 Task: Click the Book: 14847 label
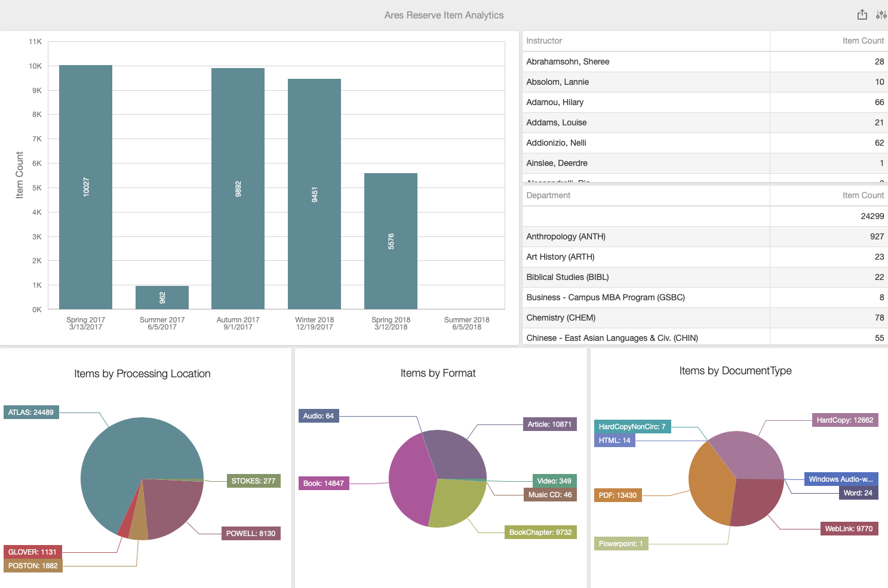pyautogui.click(x=324, y=484)
